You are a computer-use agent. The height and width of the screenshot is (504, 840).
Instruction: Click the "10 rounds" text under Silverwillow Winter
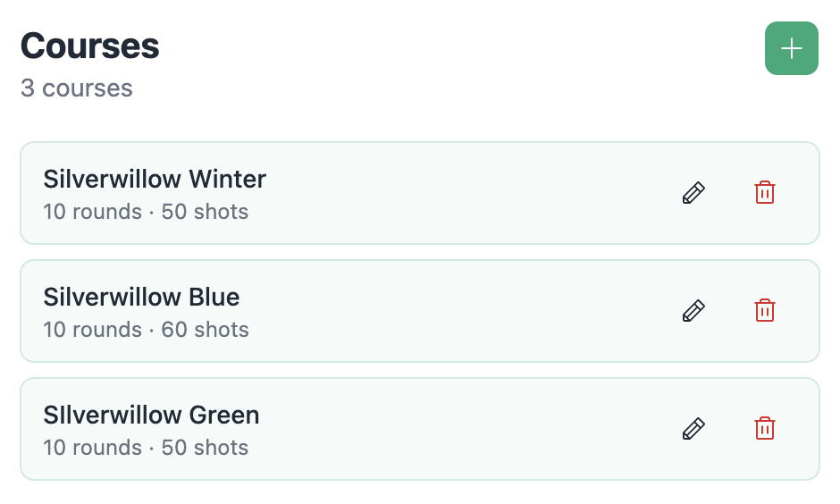pyautogui.click(x=92, y=212)
